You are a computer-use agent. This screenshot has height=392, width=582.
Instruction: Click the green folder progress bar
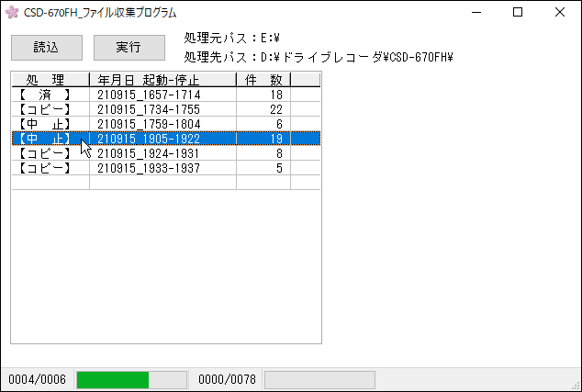coord(131,380)
